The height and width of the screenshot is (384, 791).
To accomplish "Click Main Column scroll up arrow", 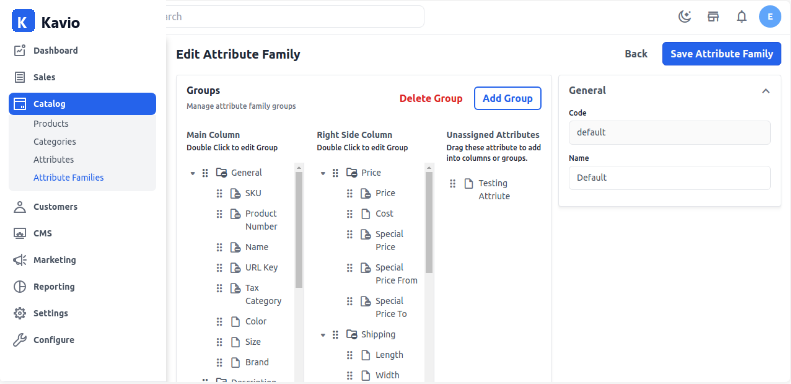I will [x=299, y=168].
